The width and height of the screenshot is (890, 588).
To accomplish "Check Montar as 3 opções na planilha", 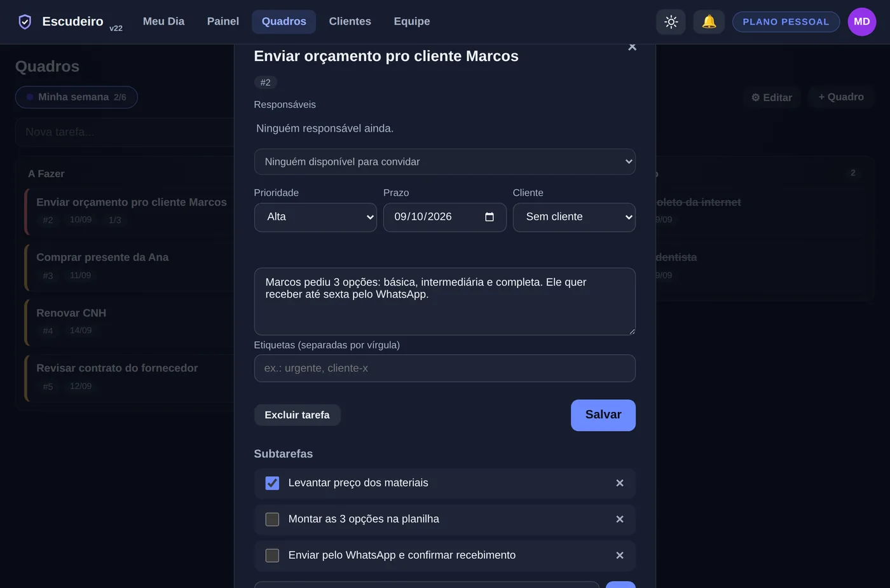I will coord(272,519).
